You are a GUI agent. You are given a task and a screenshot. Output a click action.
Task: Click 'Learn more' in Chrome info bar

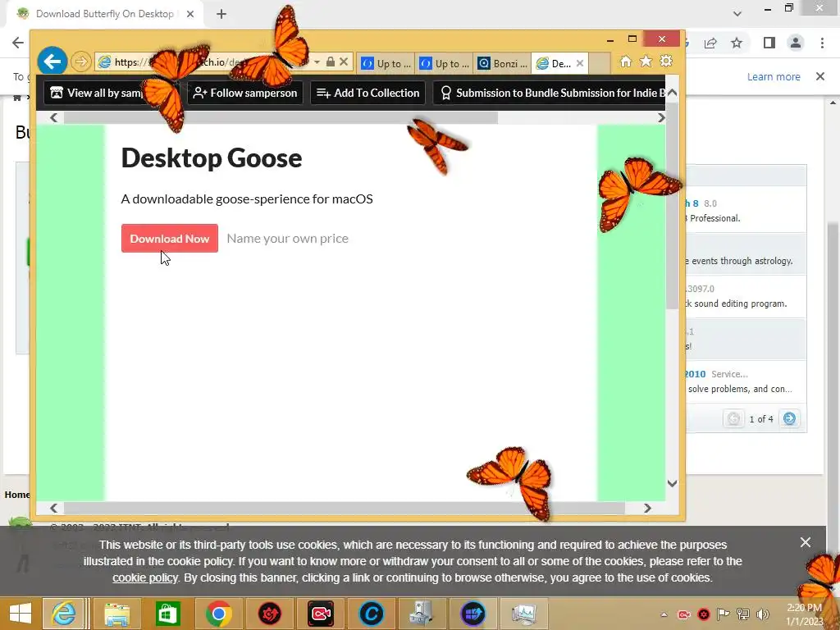(x=774, y=76)
